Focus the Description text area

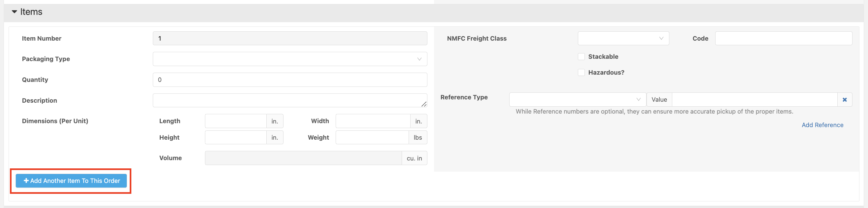[x=286, y=100]
